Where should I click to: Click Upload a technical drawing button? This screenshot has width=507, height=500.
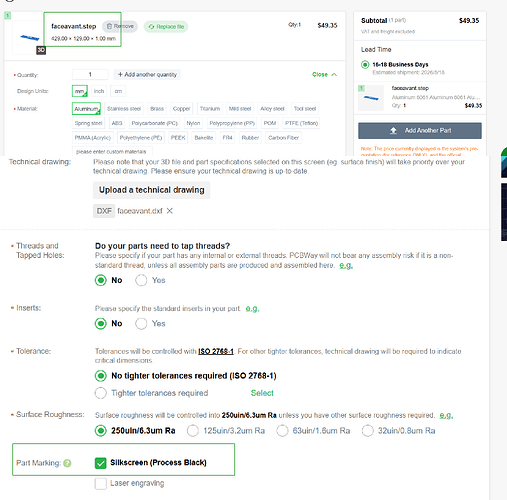pos(152,190)
